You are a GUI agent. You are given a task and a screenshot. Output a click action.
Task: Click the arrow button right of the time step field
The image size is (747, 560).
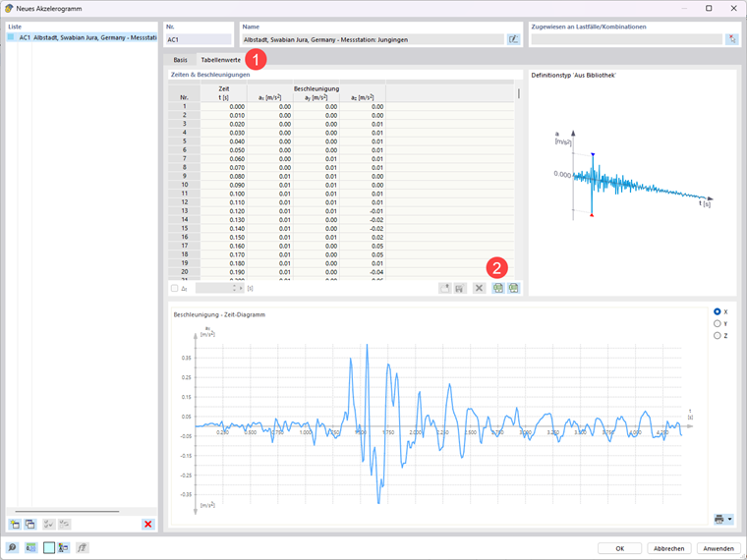[241, 288]
